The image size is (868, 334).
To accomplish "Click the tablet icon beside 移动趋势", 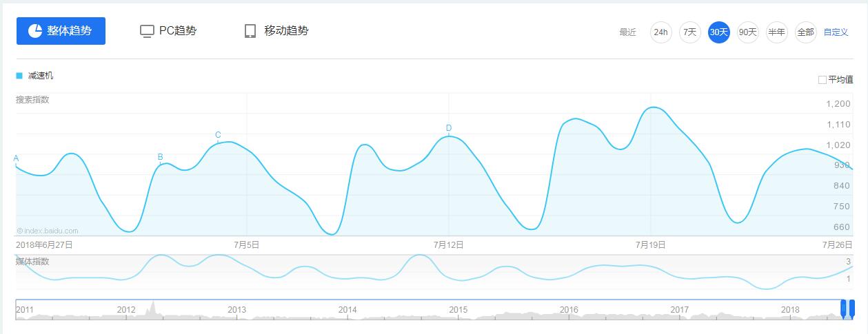I will pos(250,31).
